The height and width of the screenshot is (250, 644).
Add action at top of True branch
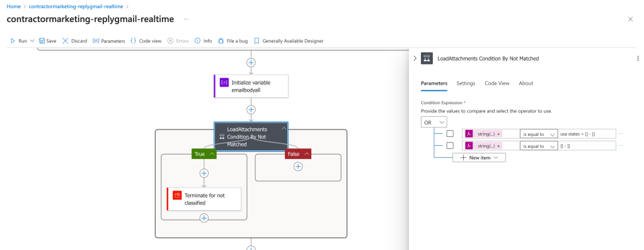click(x=204, y=173)
